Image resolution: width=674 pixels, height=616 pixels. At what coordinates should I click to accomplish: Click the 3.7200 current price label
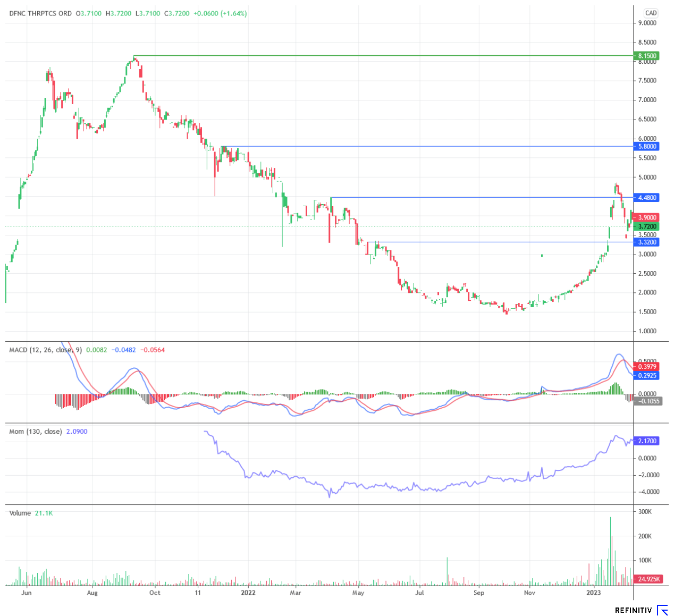647,226
